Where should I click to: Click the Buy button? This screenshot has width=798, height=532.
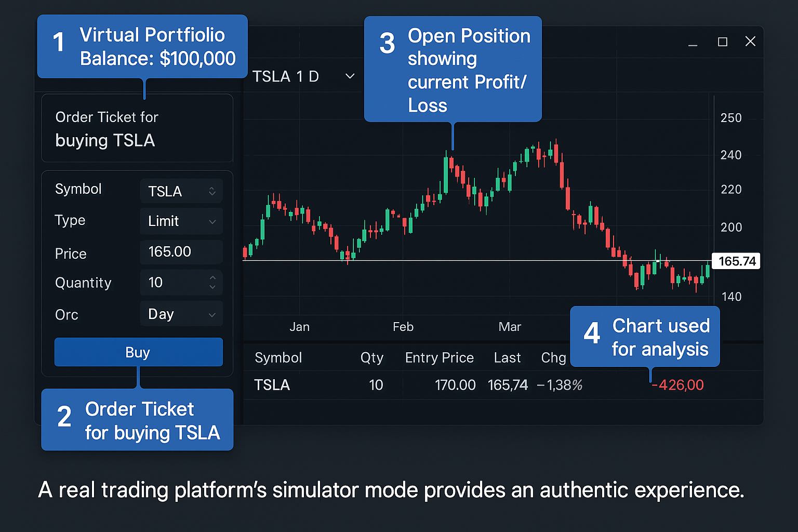(x=138, y=352)
